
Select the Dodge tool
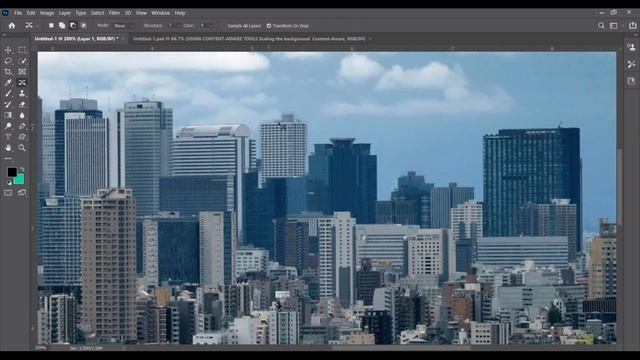[x=8, y=126]
